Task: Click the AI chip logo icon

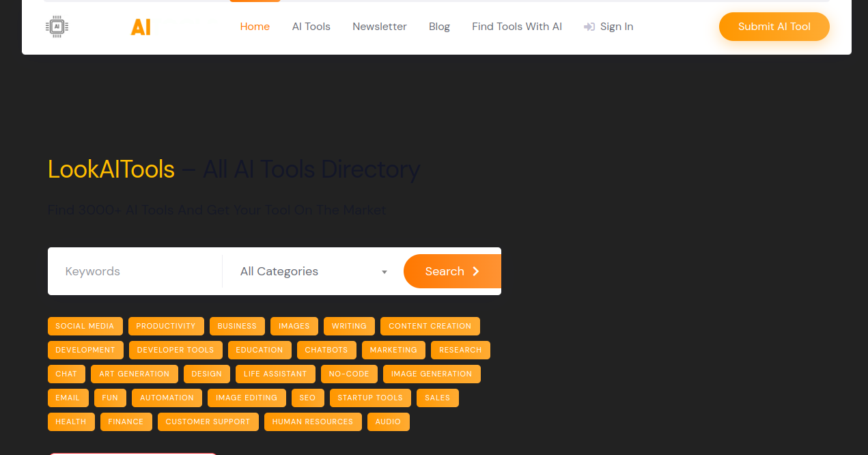Action: click(57, 27)
